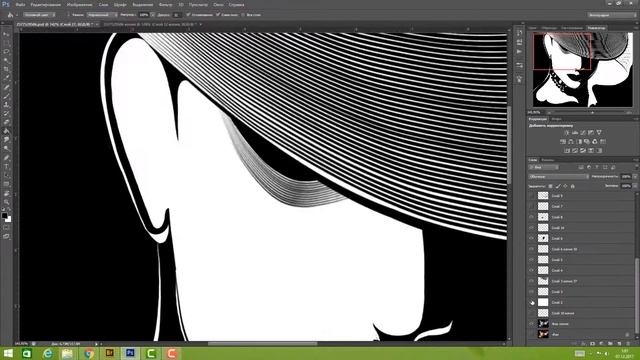
Task: Select the Rectangle shape tool
Action: coord(6,184)
